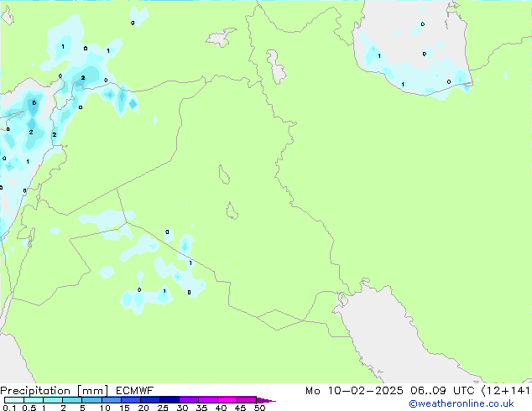Click the '40' legend scale label
532x411 pixels.
point(221,408)
